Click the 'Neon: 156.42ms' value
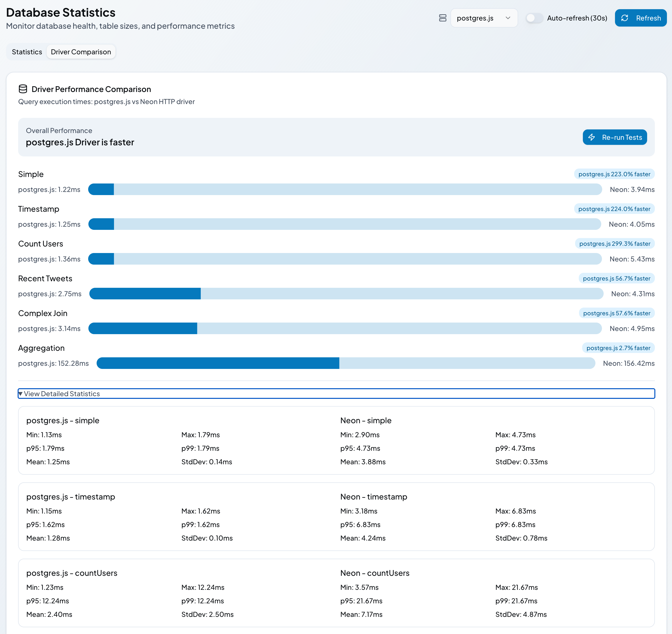672x634 pixels. coord(629,364)
